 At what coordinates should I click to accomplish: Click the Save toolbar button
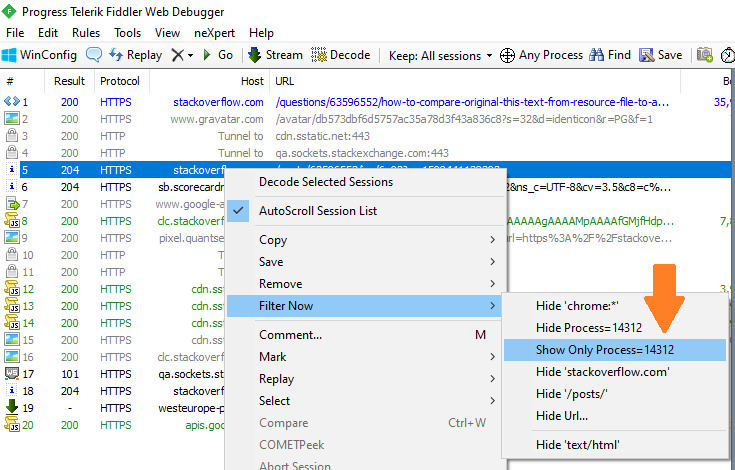660,55
